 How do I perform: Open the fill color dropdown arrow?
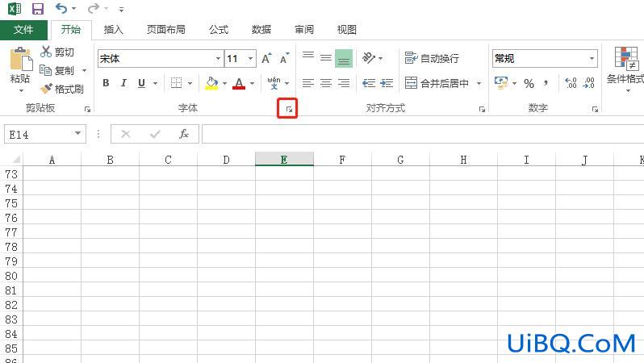click(x=224, y=83)
